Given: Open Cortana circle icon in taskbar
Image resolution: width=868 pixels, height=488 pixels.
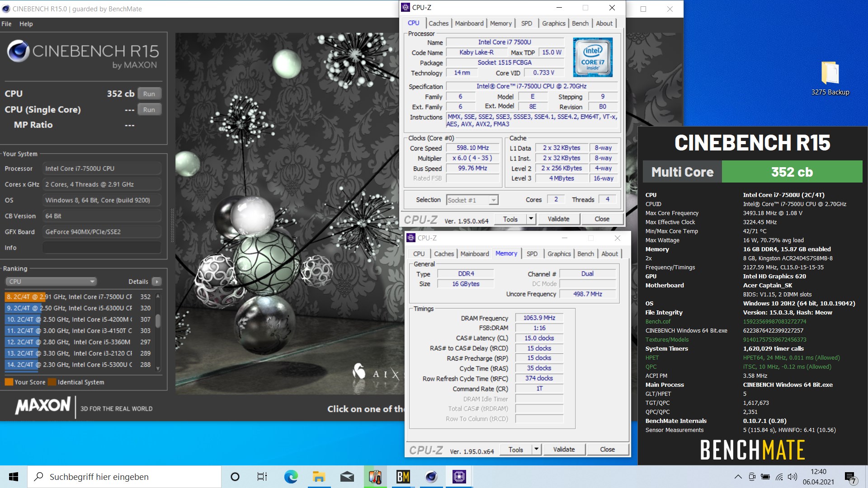Looking at the screenshot, I should (x=235, y=477).
